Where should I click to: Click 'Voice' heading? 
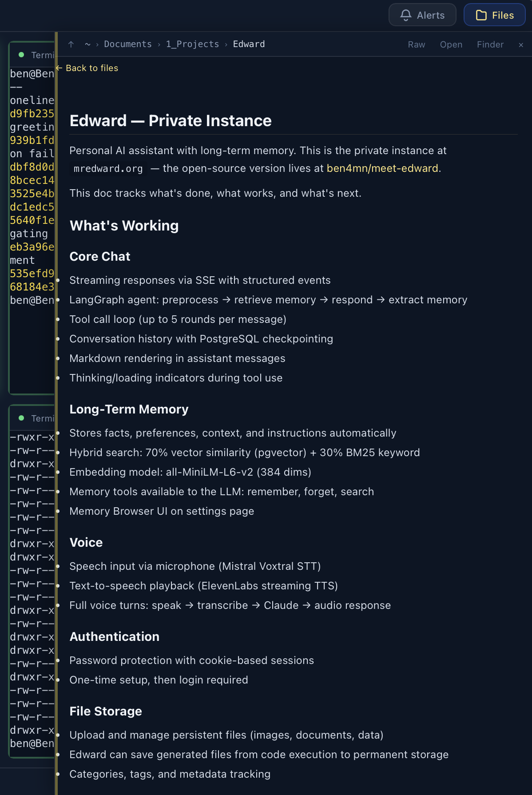pos(86,543)
